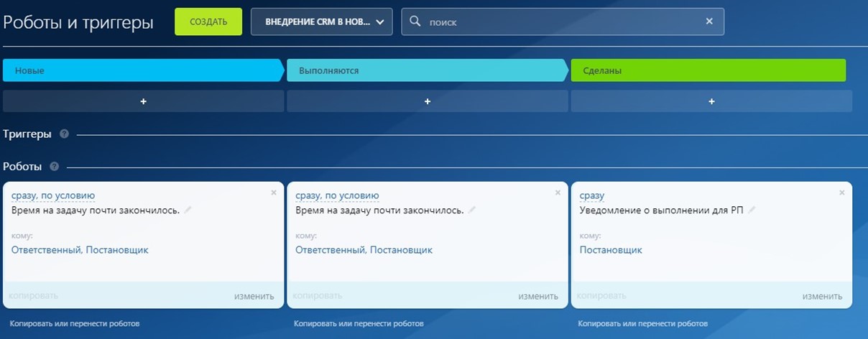Click the green СОЗДАТЬ button

[x=208, y=22]
